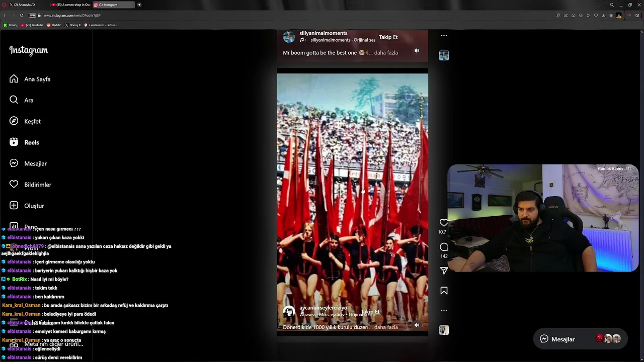The image size is (644, 362).
Task: Click the send (My Flow) toolbar icon
Action: (588, 16)
